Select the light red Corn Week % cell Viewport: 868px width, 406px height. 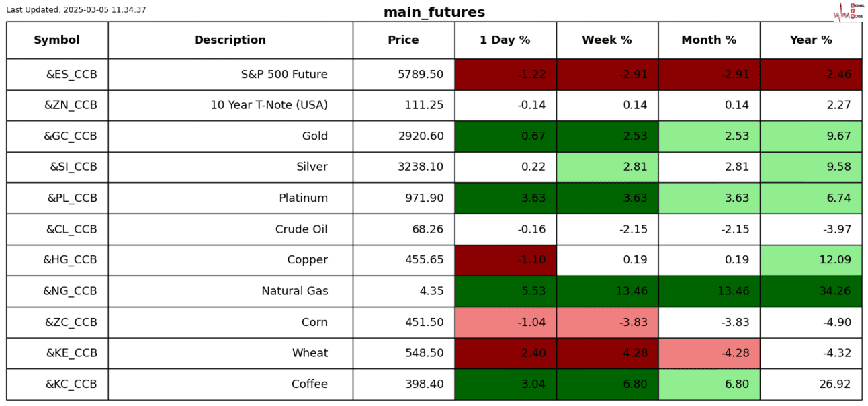tap(607, 322)
